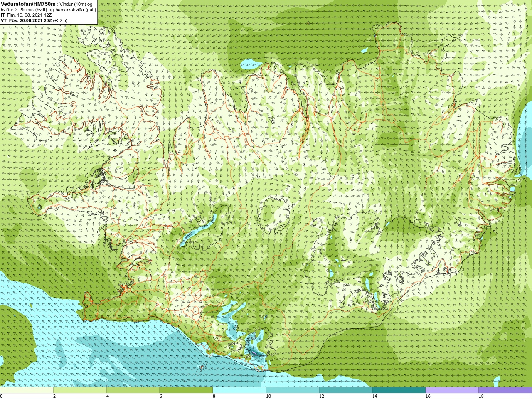Click the 'VT: Fös. 20.08.2021 20Z' line
The height and width of the screenshot is (399, 532).
pos(26,20)
